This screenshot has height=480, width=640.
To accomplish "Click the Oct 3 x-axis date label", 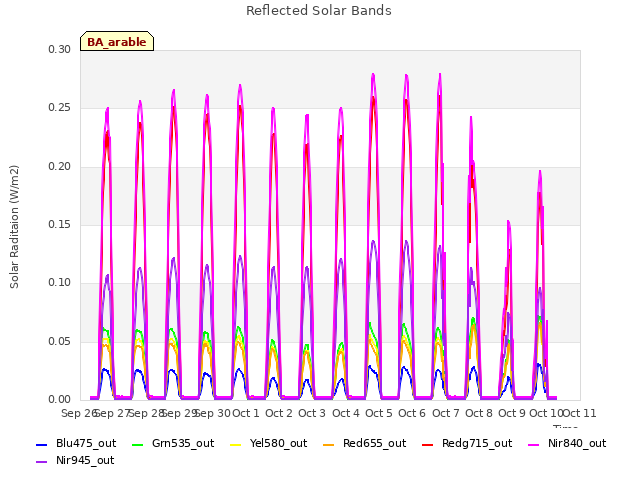I will tap(312, 413).
